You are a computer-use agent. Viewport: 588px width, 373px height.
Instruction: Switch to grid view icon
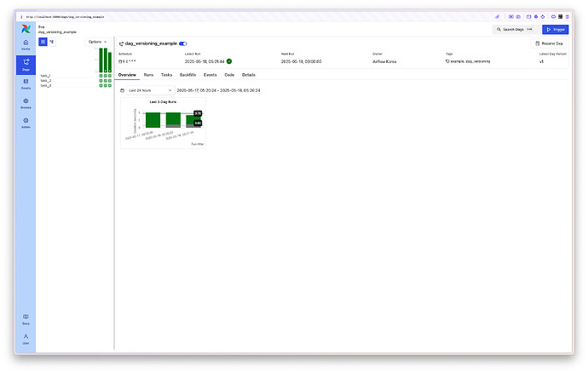tap(43, 41)
